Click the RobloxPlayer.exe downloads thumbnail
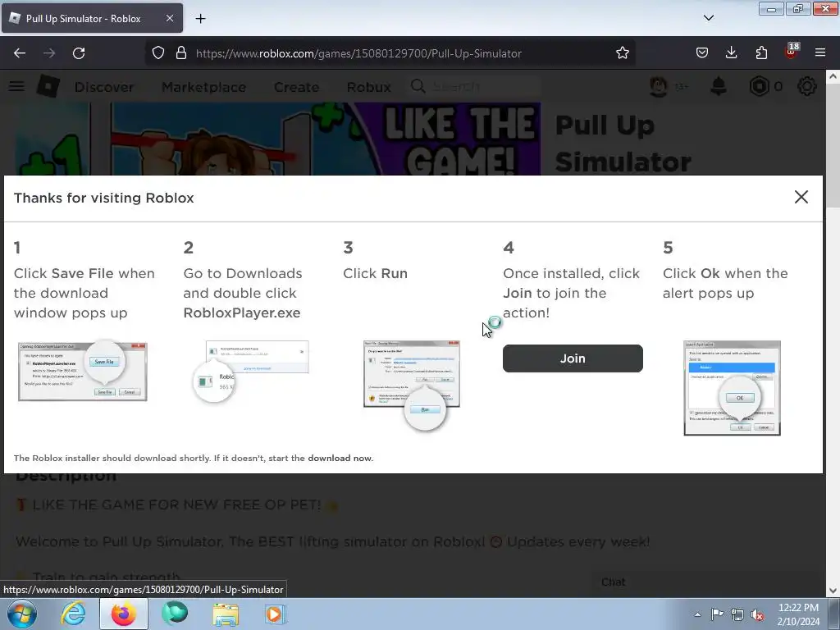Screen dimensions: 840x630 [251, 371]
